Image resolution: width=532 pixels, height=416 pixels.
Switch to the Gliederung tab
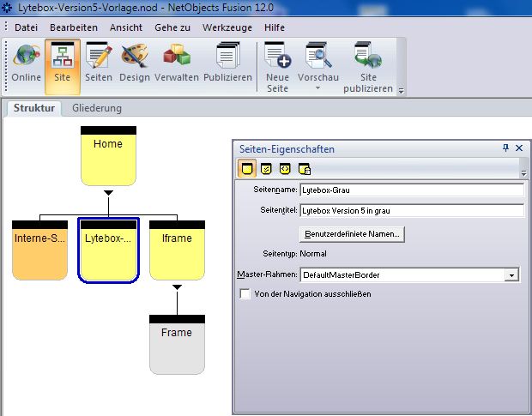(97, 108)
